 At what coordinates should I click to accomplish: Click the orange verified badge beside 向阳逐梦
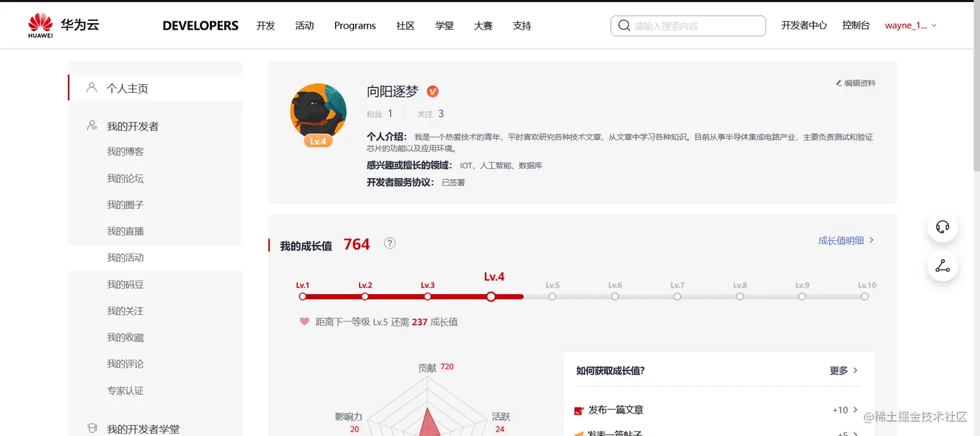[x=433, y=92]
